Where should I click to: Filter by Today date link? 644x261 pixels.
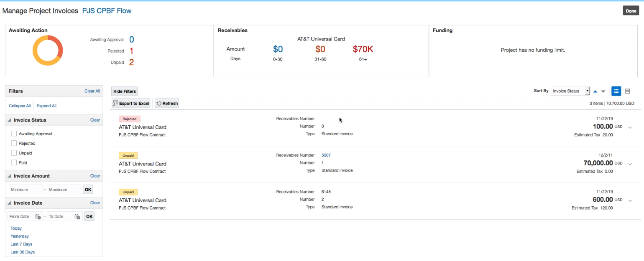pyautogui.click(x=16, y=228)
